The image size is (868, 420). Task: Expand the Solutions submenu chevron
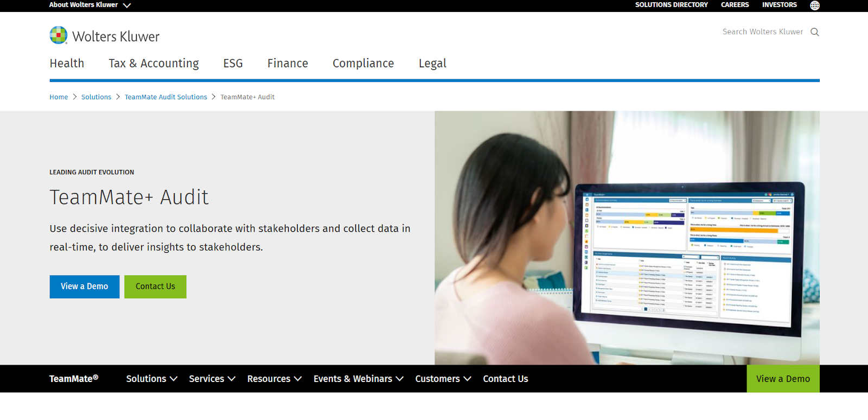174,379
